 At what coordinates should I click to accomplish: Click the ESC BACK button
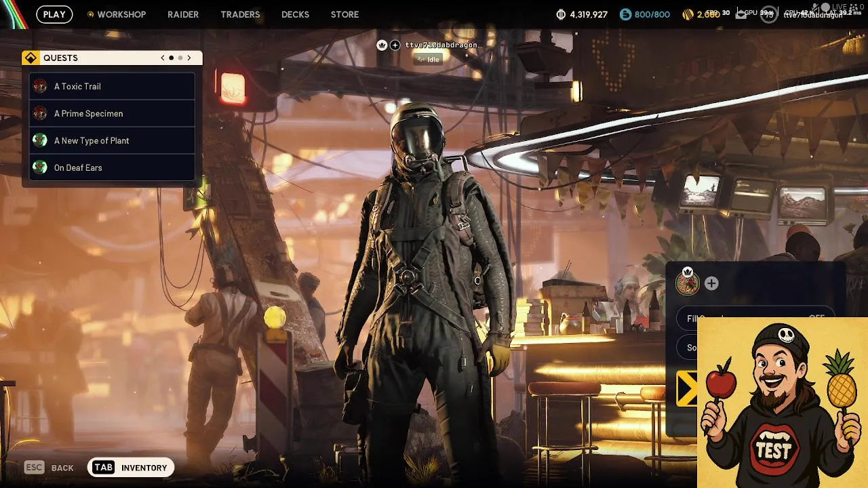49,467
